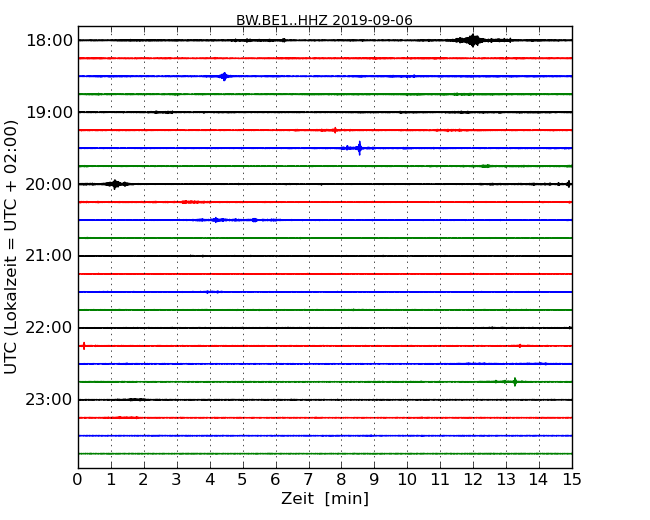
Task: Click the Zeit [min] x-axis label
Action: click(325, 498)
